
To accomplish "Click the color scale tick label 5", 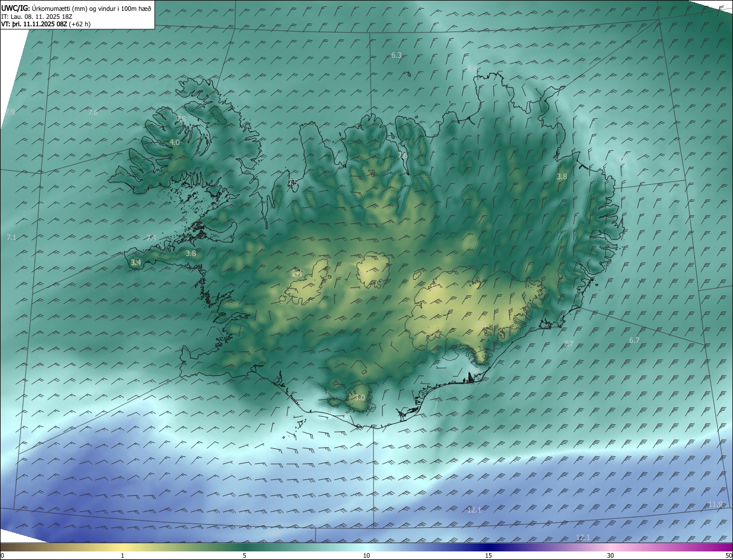I will (x=245, y=555).
